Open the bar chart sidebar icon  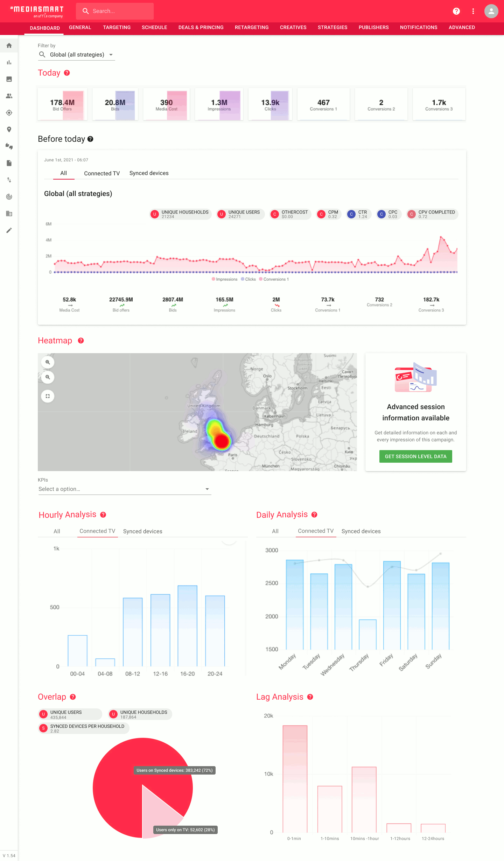[x=9, y=62]
